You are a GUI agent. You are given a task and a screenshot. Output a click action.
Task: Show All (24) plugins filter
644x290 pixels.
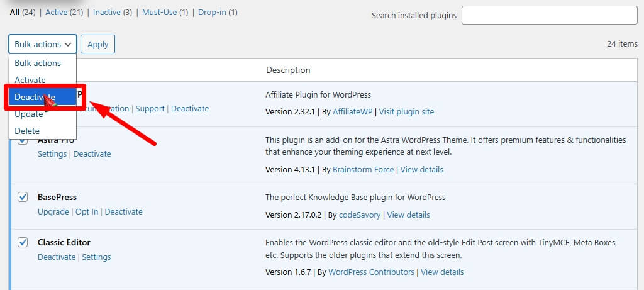pyautogui.click(x=23, y=13)
